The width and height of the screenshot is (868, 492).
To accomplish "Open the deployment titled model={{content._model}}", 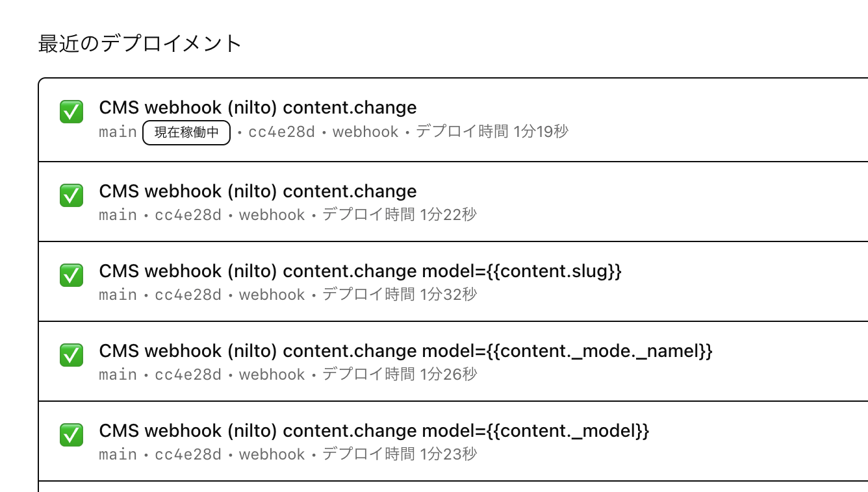I will click(374, 431).
